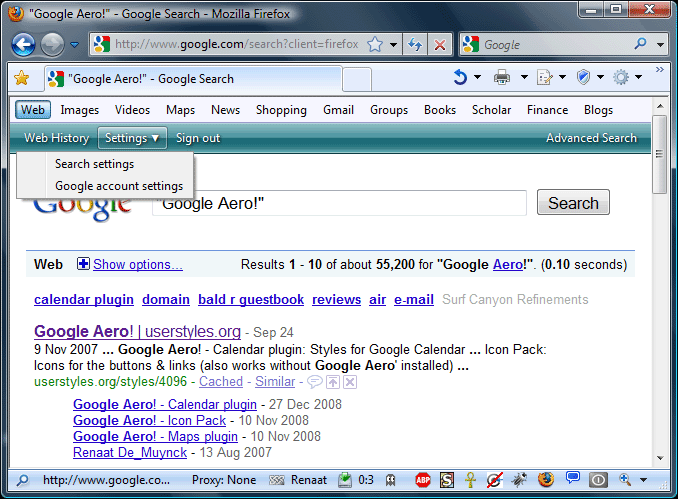Click the Search button
Viewport: 678px width, 499px height.
(x=573, y=202)
